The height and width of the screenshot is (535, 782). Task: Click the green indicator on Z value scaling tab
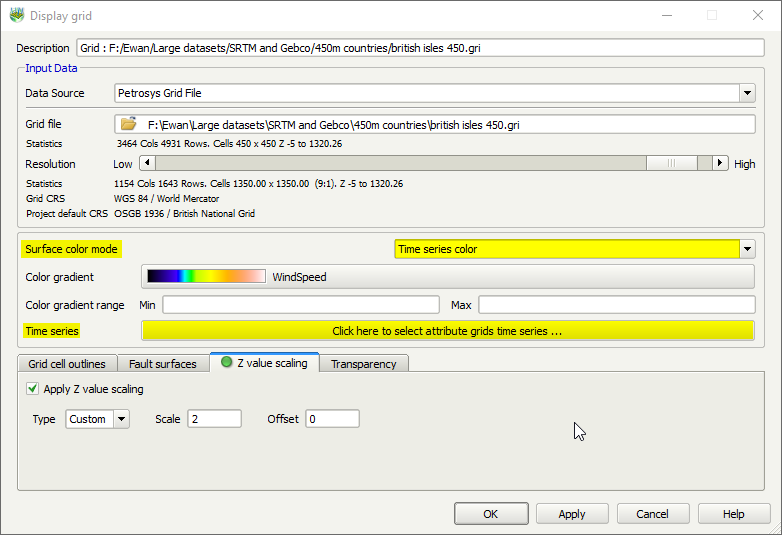coord(226,363)
